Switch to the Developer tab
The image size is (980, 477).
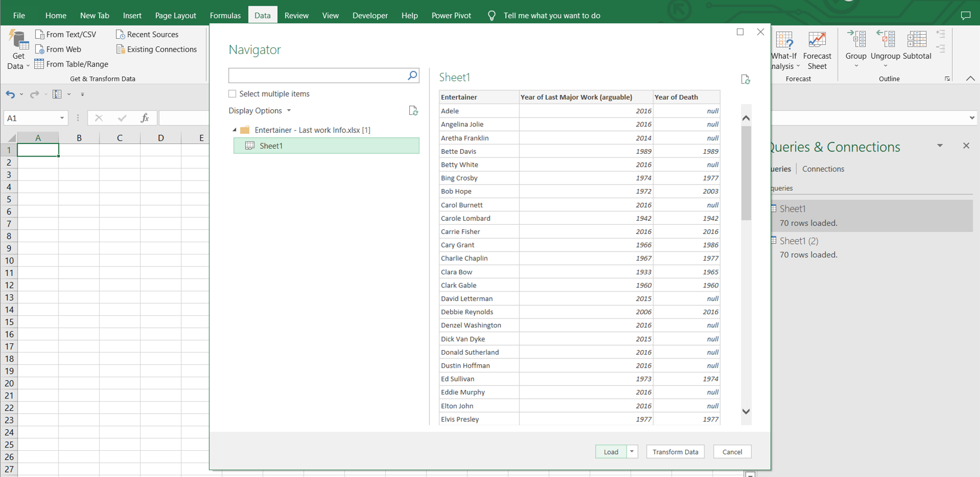point(370,15)
